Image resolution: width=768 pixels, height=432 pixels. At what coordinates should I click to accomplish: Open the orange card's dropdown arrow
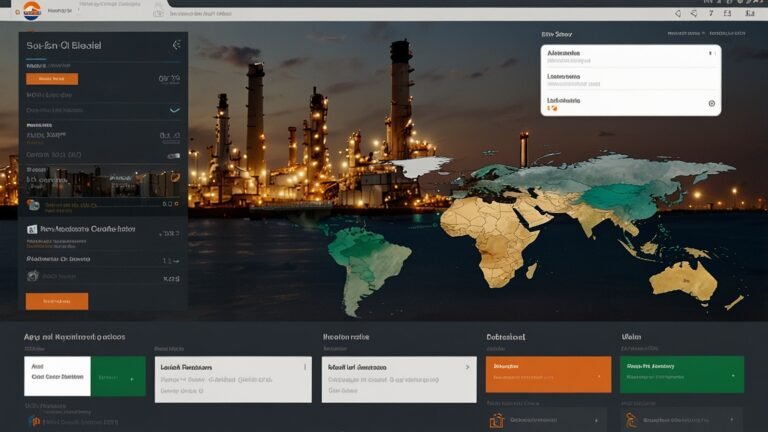coord(599,377)
